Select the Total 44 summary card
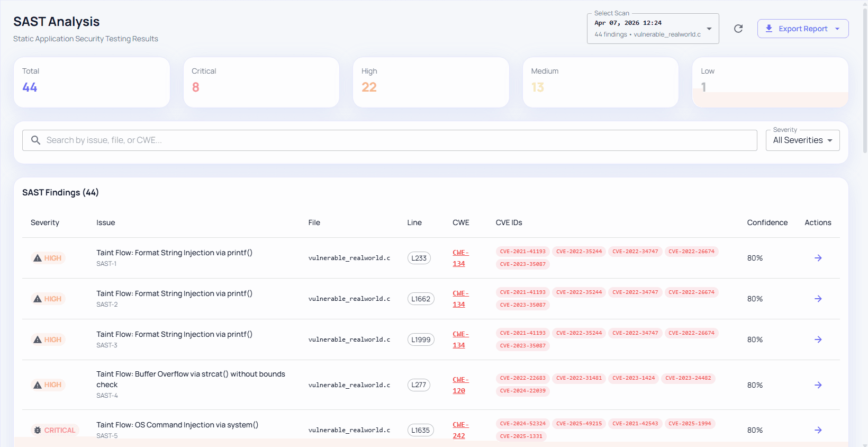The height and width of the screenshot is (447, 868). [92, 82]
